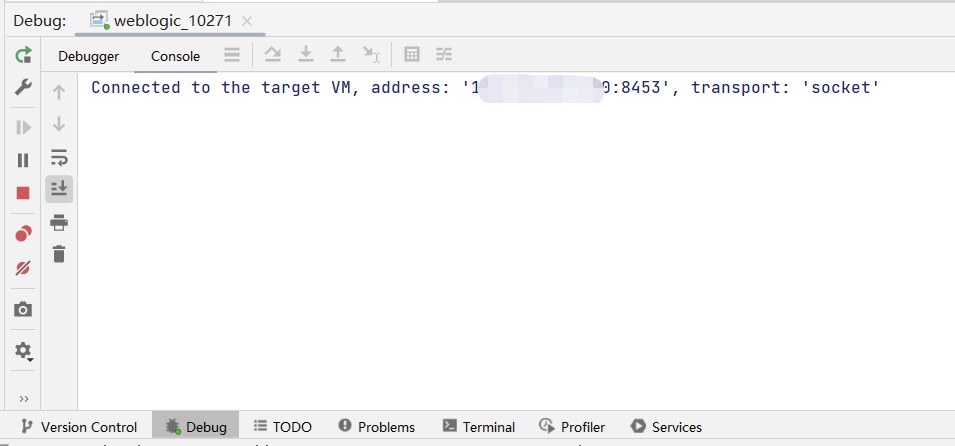Viewport: 955px width, 446px height.
Task: Switch to the Debugger tab
Action: (x=88, y=56)
